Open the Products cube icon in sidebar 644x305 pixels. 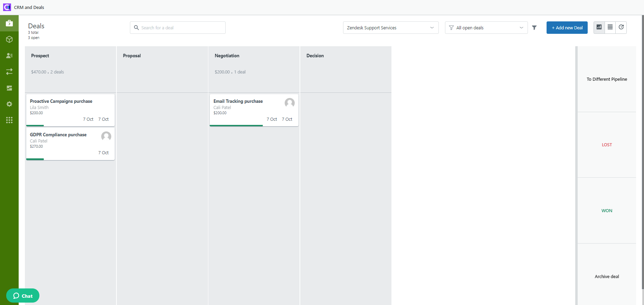[9, 39]
